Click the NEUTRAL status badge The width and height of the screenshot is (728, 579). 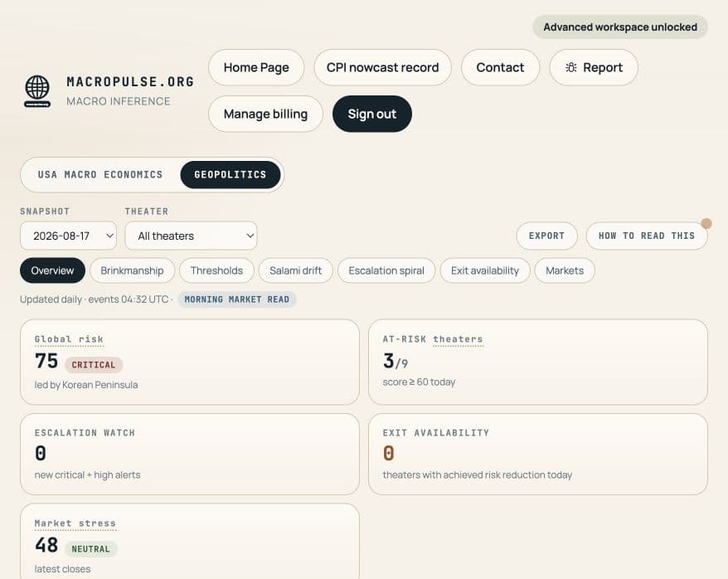tap(91, 549)
